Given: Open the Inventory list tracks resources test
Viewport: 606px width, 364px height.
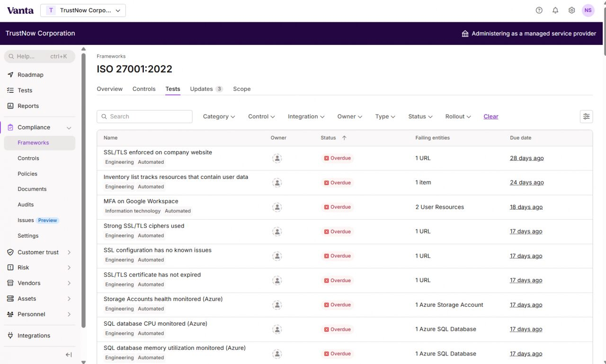Looking at the screenshot, I should pyautogui.click(x=176, y=177).
